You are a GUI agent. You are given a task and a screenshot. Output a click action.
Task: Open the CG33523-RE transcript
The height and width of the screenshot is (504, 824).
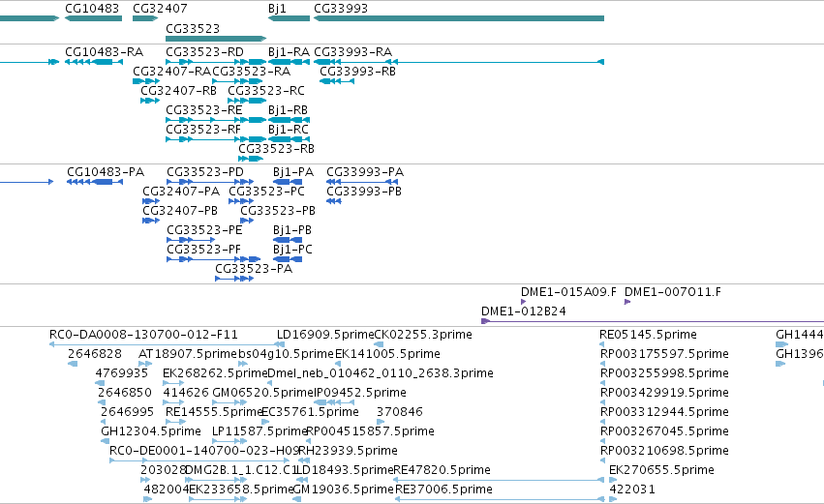(x=204, y=110)
